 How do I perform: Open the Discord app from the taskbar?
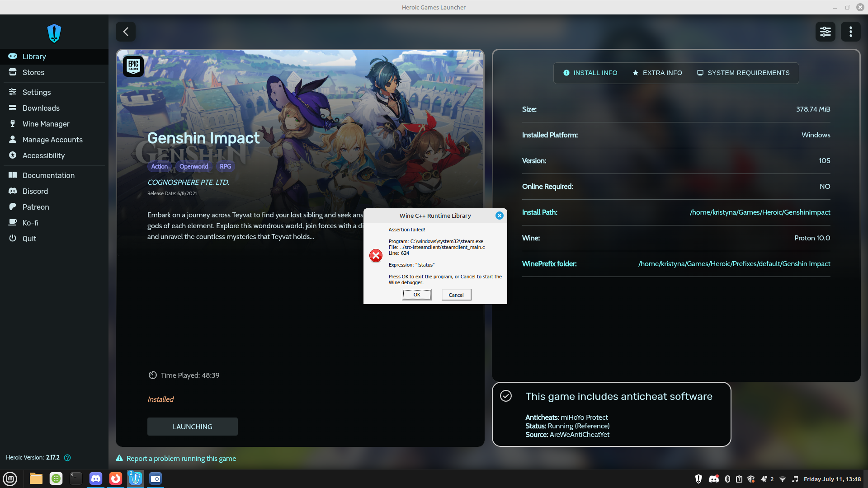tap(96, 479)
